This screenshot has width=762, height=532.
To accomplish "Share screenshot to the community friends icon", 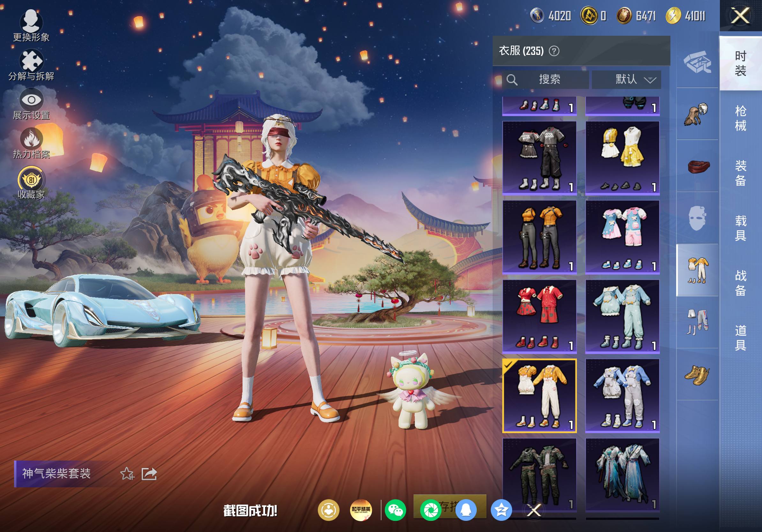I will tap(329, 510).
